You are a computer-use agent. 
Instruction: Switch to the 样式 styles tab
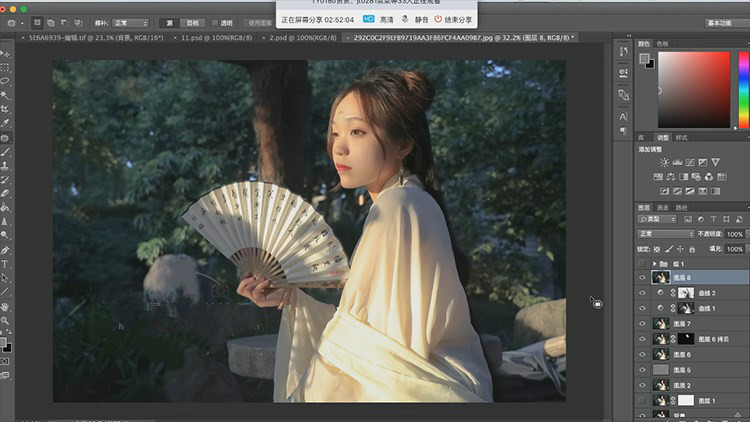point(682,138)
